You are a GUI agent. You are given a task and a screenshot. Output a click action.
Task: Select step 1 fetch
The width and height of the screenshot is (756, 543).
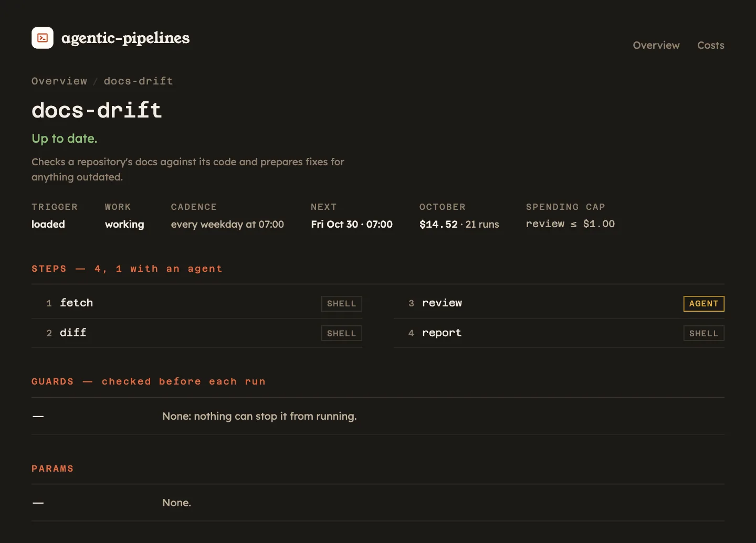coord(197,303)
